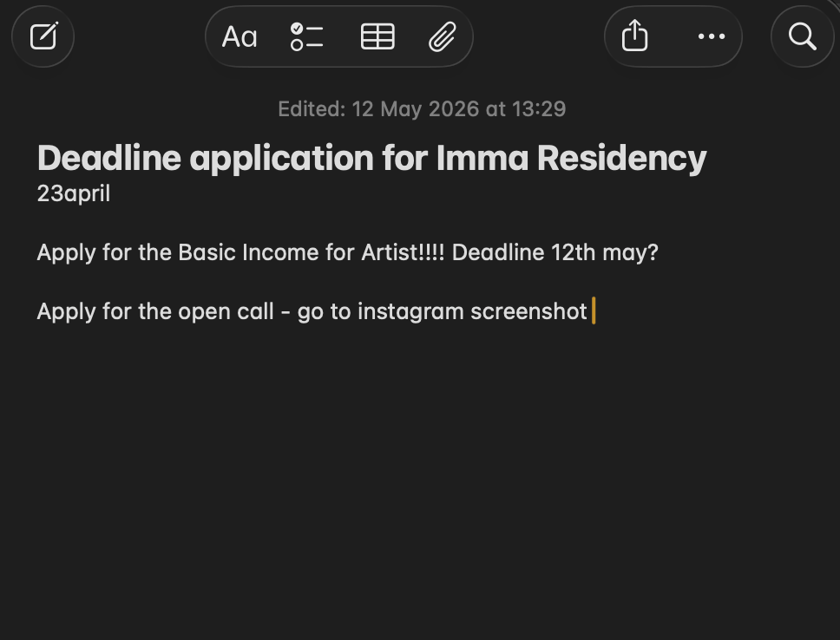This screenshot has width=840, height=640.
Task: Click the word 'Imma' in the heading
Action: click(482, 159)
